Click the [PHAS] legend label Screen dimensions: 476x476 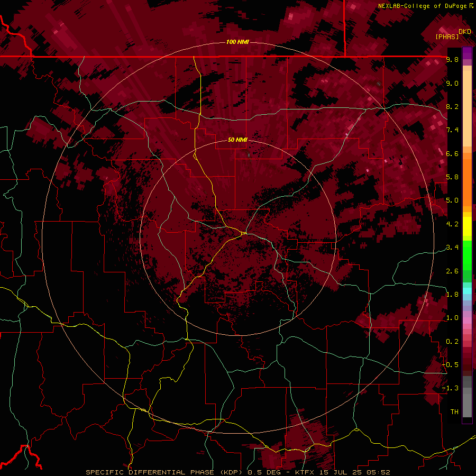tap(447, 36)
